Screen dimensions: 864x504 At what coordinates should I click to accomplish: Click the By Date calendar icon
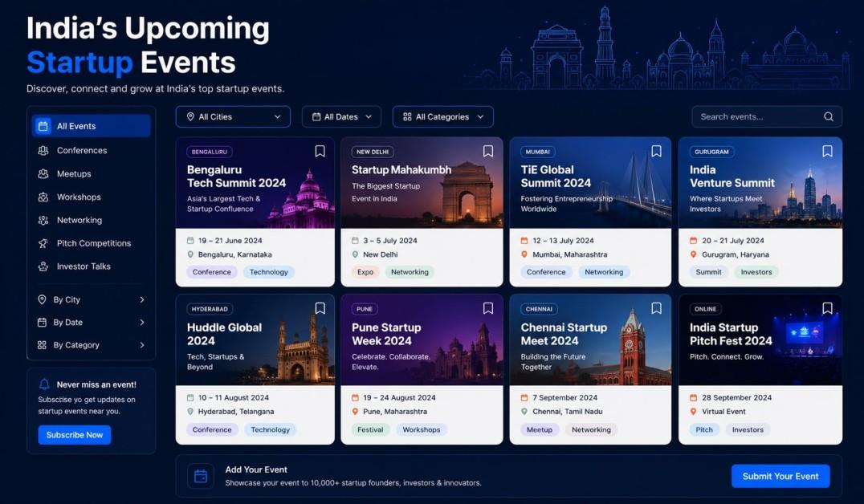pyautogui.click(x=42, y=323)
